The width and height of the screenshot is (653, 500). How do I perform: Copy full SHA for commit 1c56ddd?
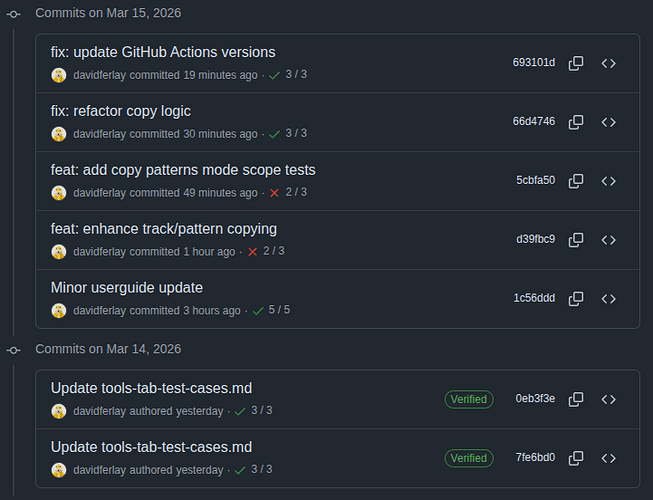tap(576, 299)
